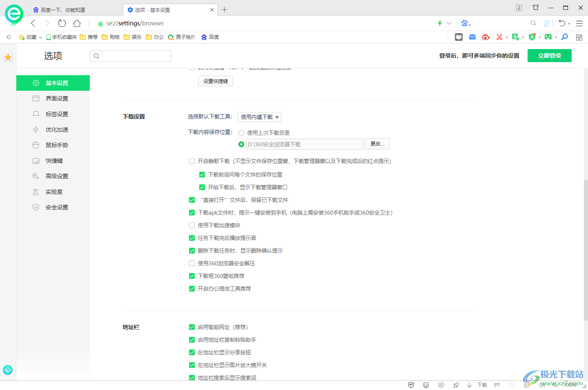The width and height of the screenshot is (588, 390).
Task: Click the favorites star in left sidebar
Action: (8, 57)
